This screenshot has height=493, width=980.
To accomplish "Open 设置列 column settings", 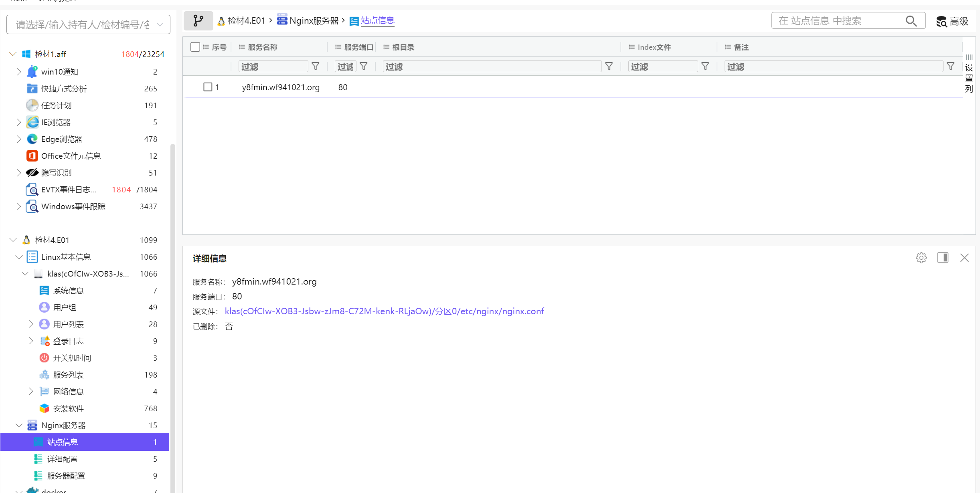I will 969,74.
